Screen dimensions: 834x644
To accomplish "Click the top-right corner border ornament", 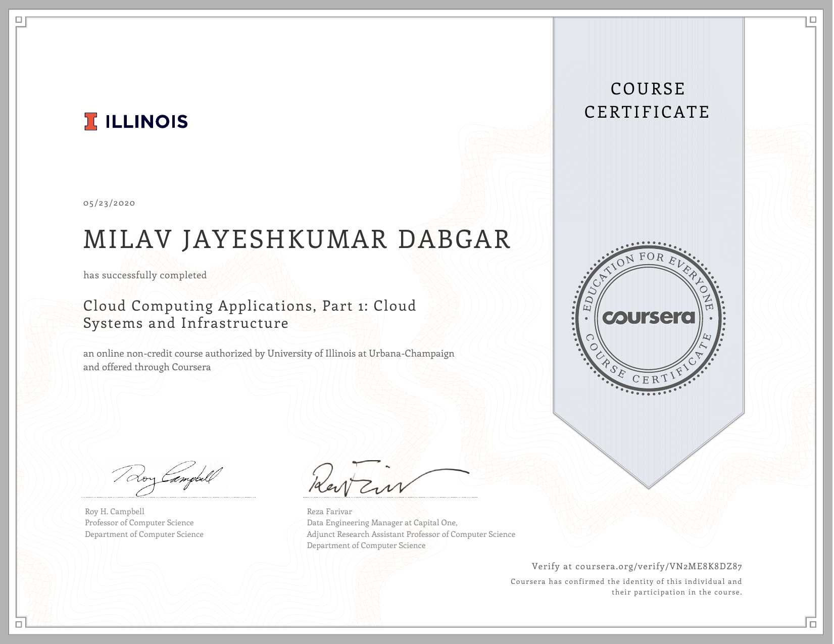I will (812, 21).
